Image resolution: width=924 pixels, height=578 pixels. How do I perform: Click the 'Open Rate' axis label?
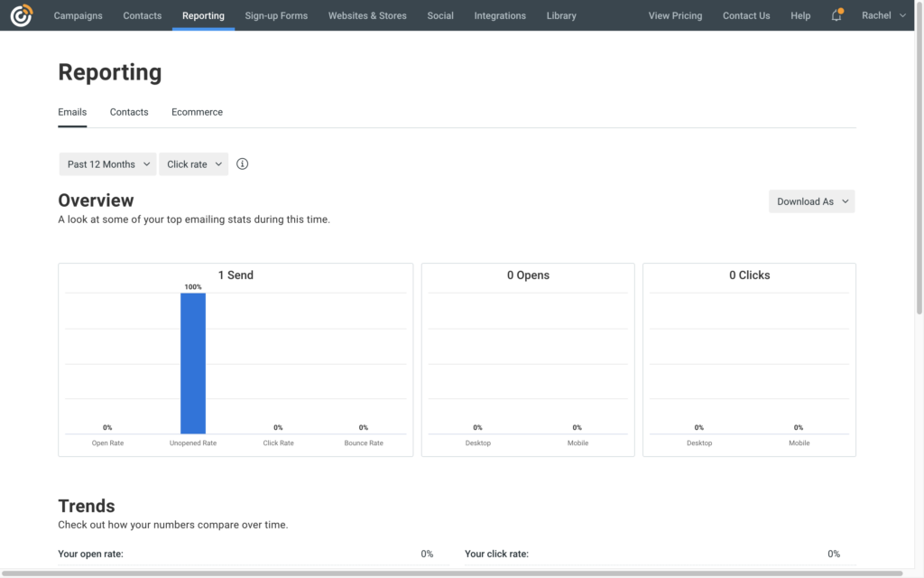[x=108, y=443]
